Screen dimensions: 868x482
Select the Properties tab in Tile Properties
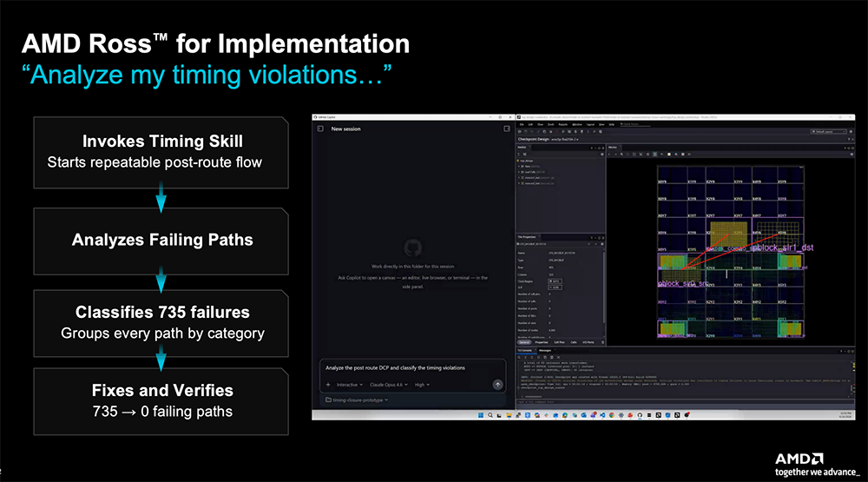coord(542,342)
